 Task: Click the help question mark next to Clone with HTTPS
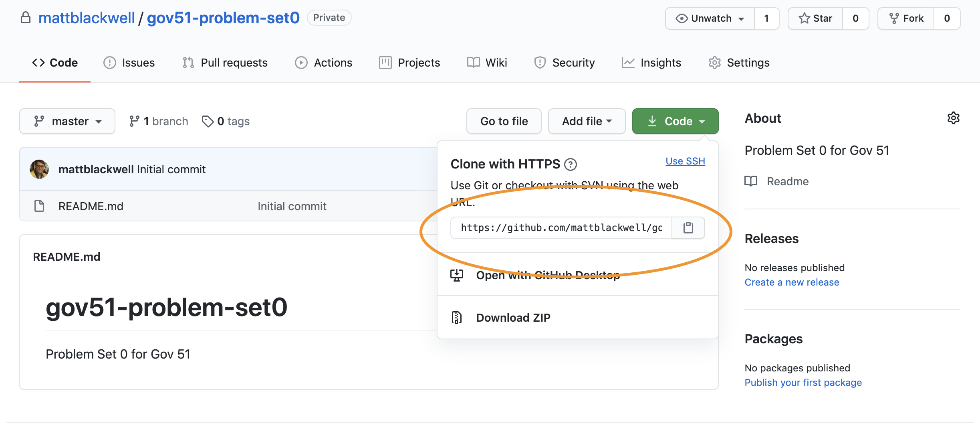(x=570, y=164)
